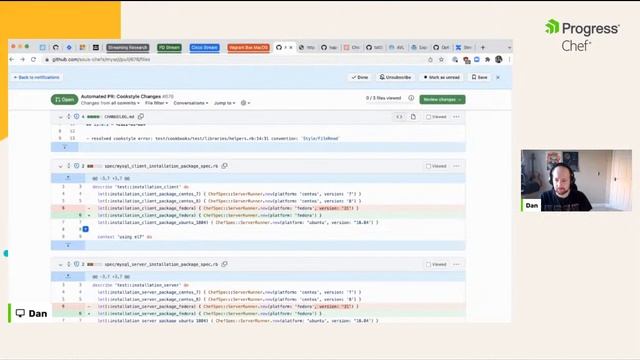The image size is (640, 360).
Task: Mark the notification as Done
Action: click(x=360, y=77)
